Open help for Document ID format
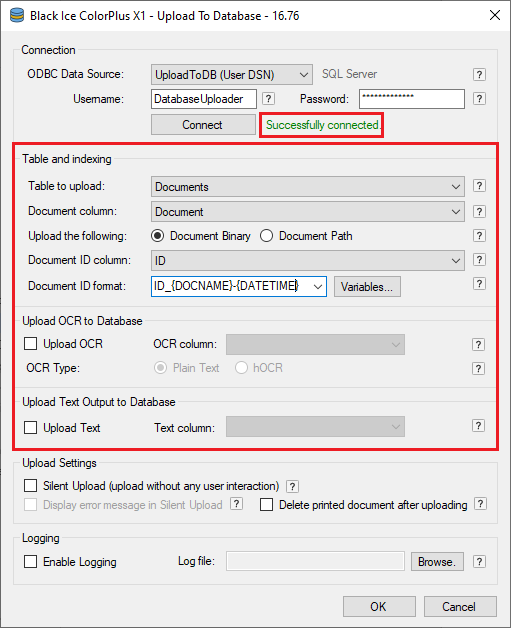The image size is (511, 628). [x=479, y=284]
